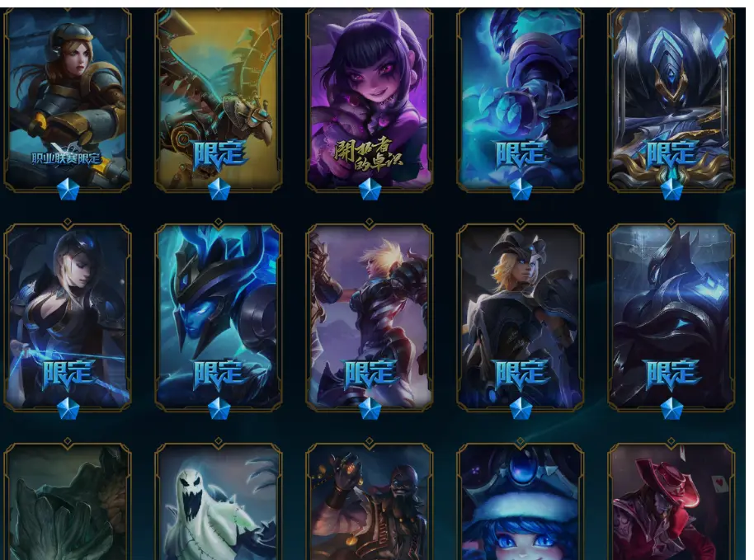Open the purple cat-hood girl skin card
Screen dimensions: 754x560
coord(370,98)
